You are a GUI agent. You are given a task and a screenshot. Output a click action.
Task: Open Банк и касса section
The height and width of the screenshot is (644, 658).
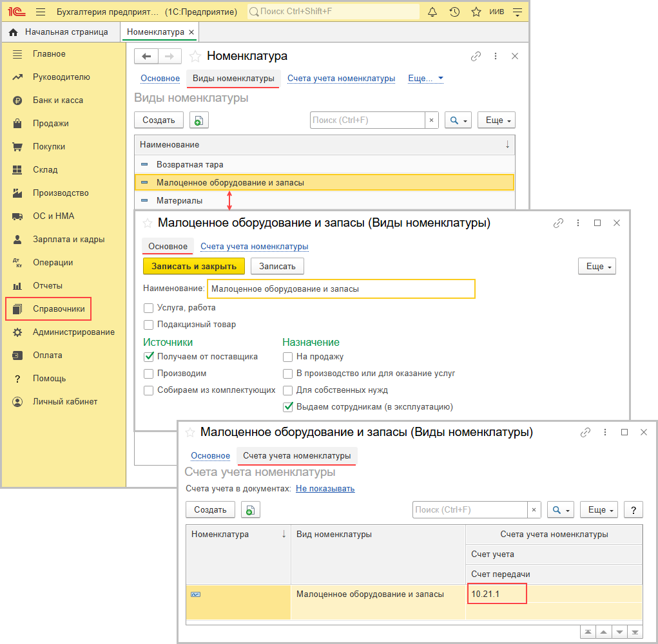point(58,100)
